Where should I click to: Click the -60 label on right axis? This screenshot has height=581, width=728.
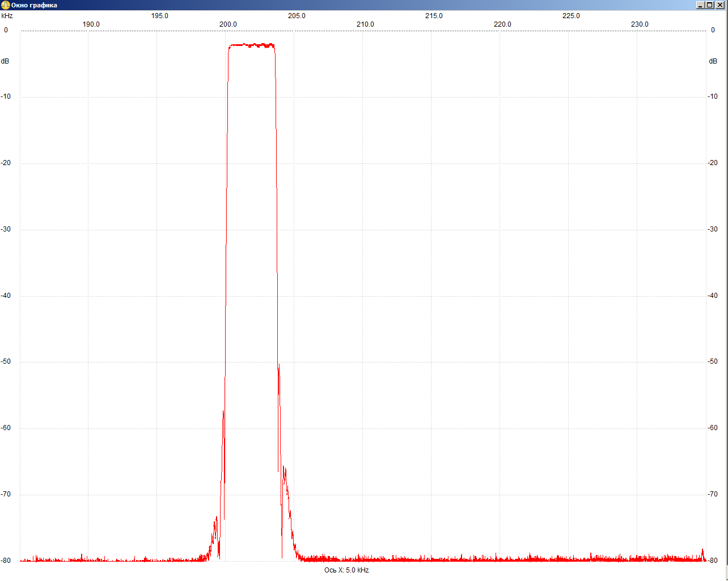click(713, 428)
